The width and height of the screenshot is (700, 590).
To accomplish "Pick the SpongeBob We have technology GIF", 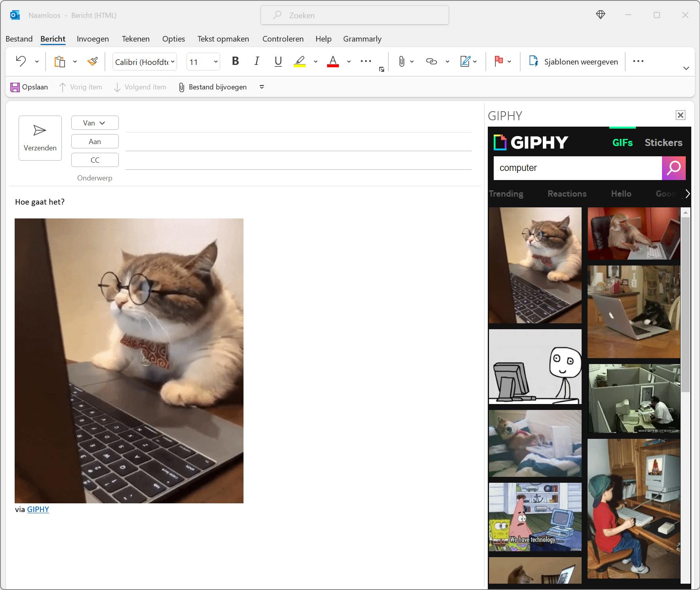I will click(x=535, y=517).
